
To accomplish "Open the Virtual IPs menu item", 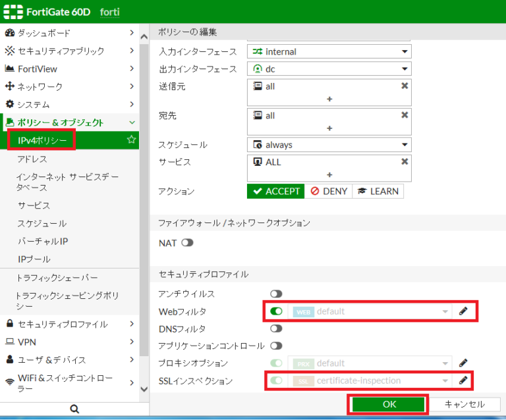I will 43,241.
